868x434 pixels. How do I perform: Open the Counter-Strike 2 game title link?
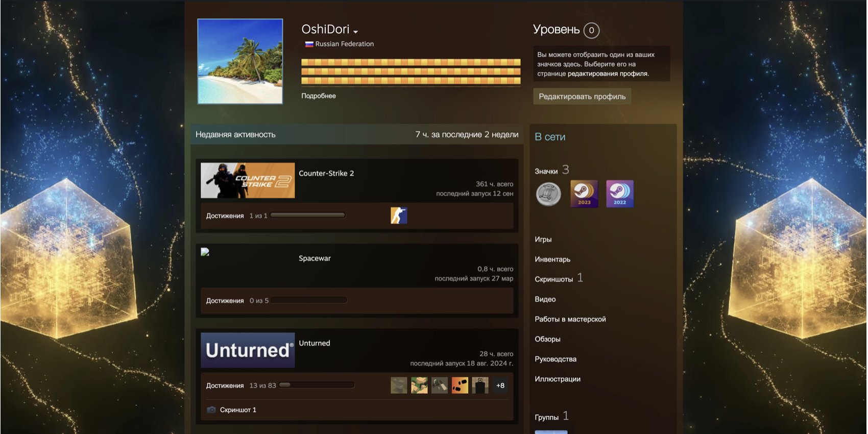click(326, 173)
